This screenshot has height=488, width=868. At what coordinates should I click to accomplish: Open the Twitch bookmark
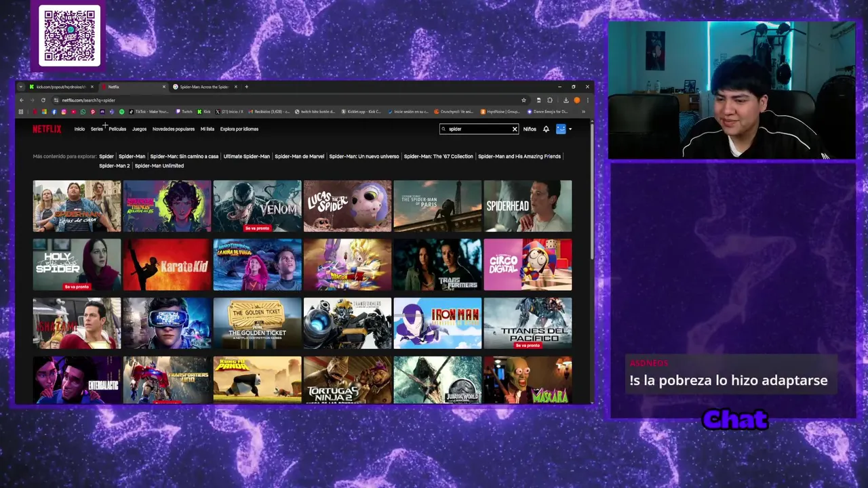pyautogui.click(x=184, y=112)
